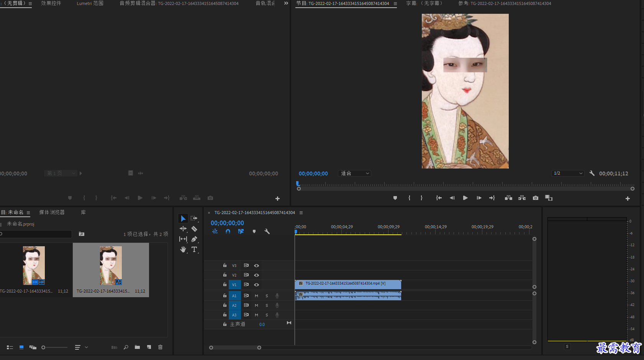This screenshot has width=644, height=360.
Task: Switch project panel to icon view
Action: click(21, 347)
